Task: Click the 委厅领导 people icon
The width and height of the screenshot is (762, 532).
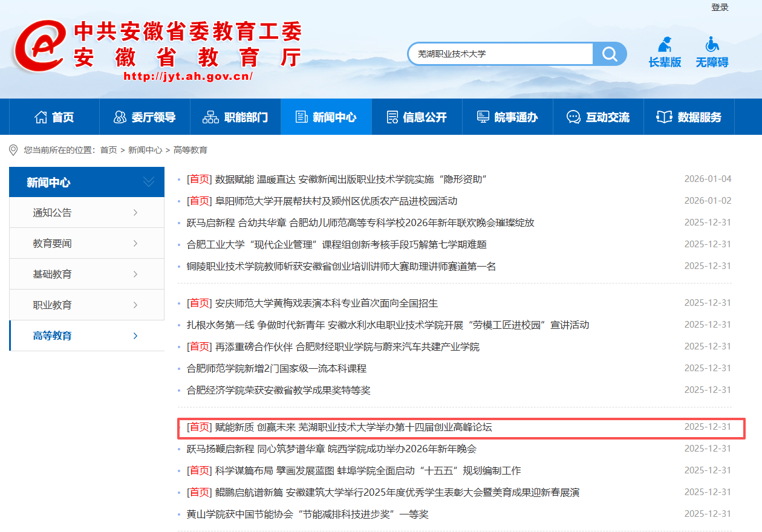Action: coord(120,117)
